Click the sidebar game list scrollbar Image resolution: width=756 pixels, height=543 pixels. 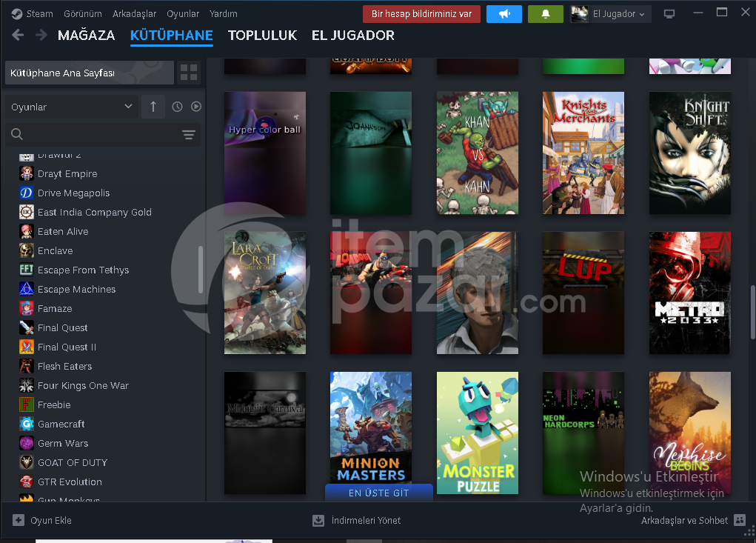tap(201, 270)
